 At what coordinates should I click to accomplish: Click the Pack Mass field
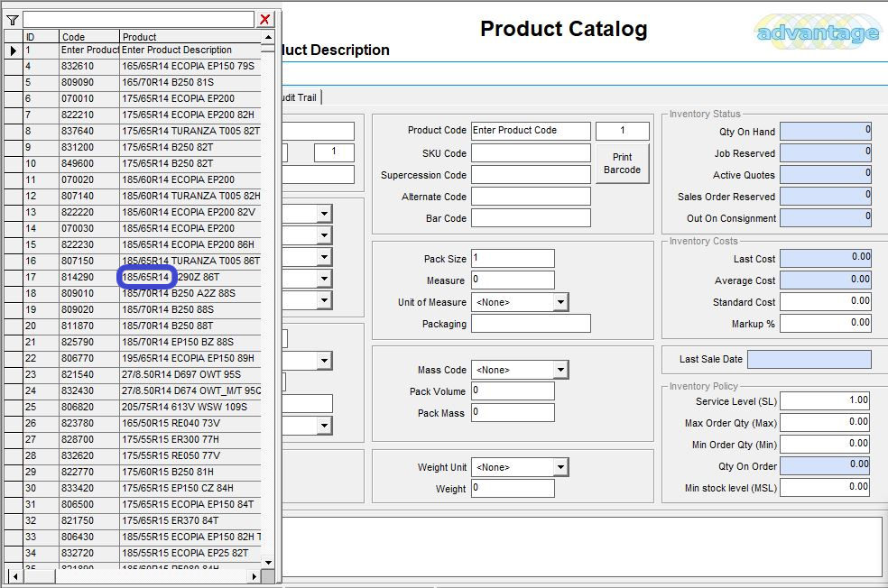[x=513, y=412]
